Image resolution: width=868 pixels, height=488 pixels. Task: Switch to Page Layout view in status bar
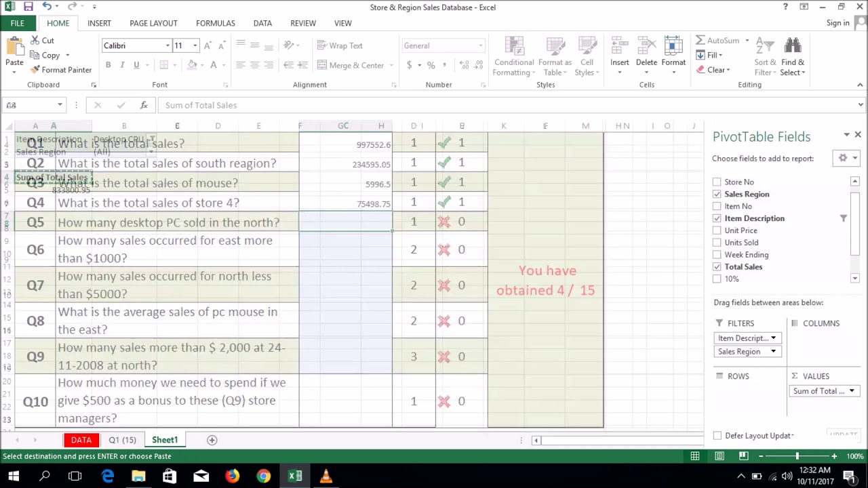pyautogui.click(x=719, y=456)
